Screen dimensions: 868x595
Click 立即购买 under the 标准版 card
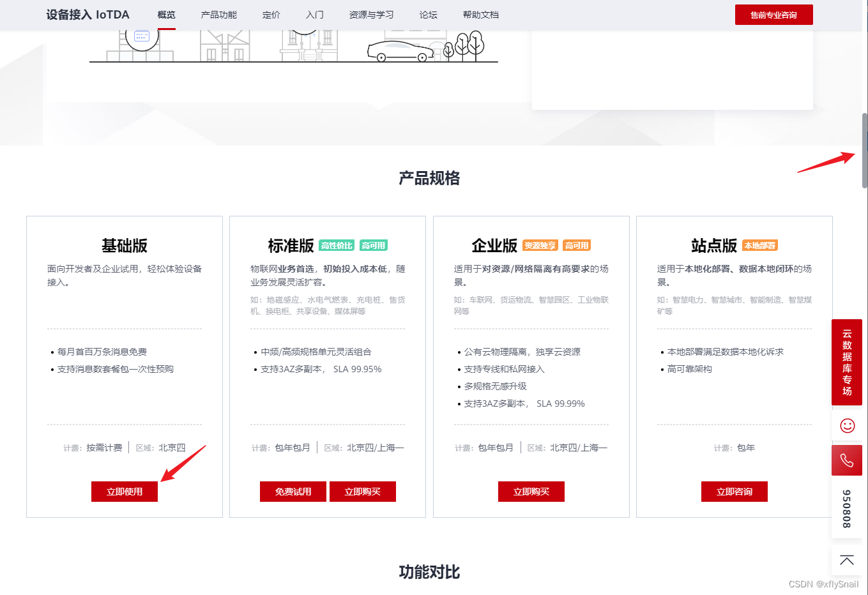[363, 492]
